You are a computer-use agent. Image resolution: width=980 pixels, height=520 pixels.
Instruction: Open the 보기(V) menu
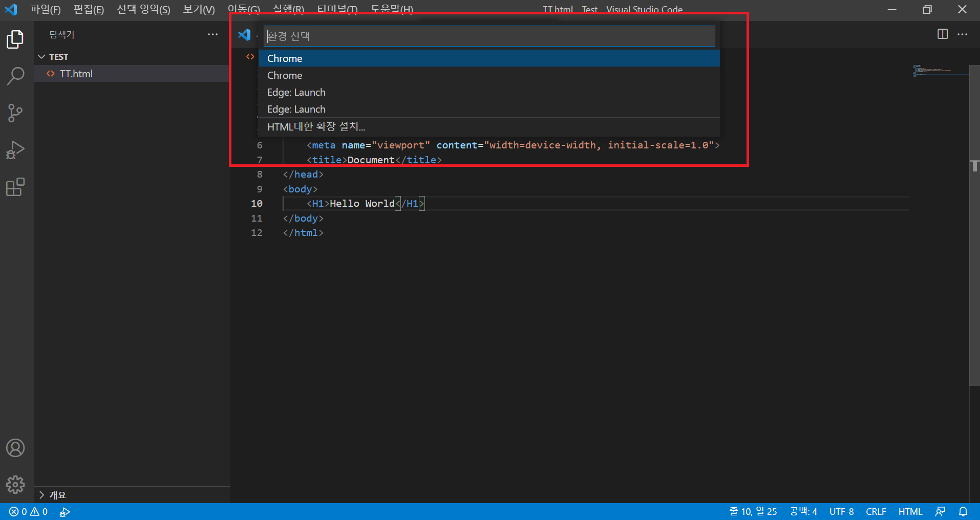[x=199, y=9]
